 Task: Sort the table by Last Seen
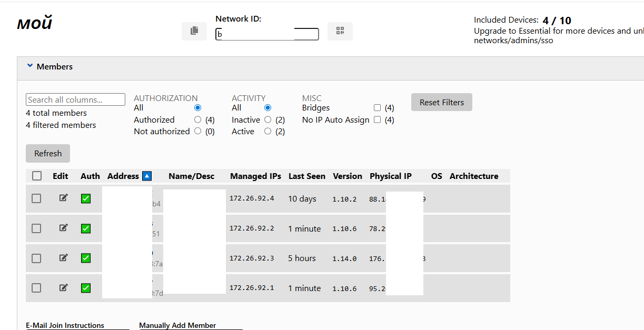coord(306,176)
